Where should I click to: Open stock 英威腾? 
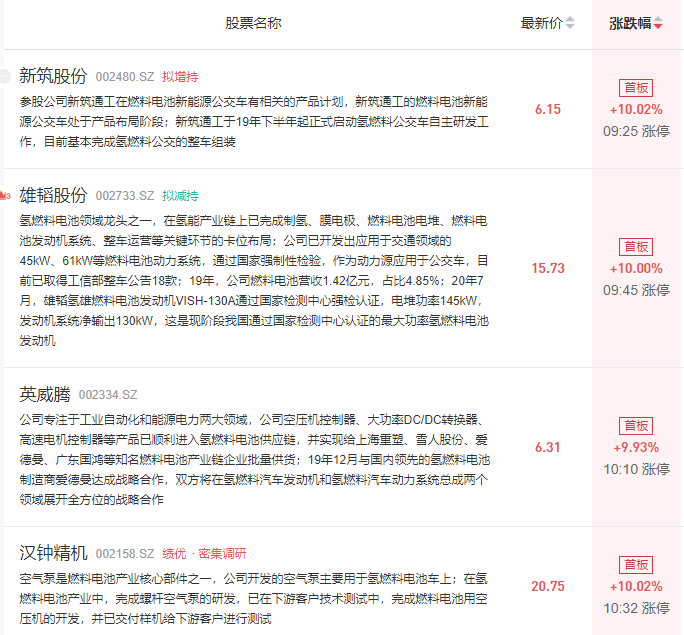pos(45,394)
